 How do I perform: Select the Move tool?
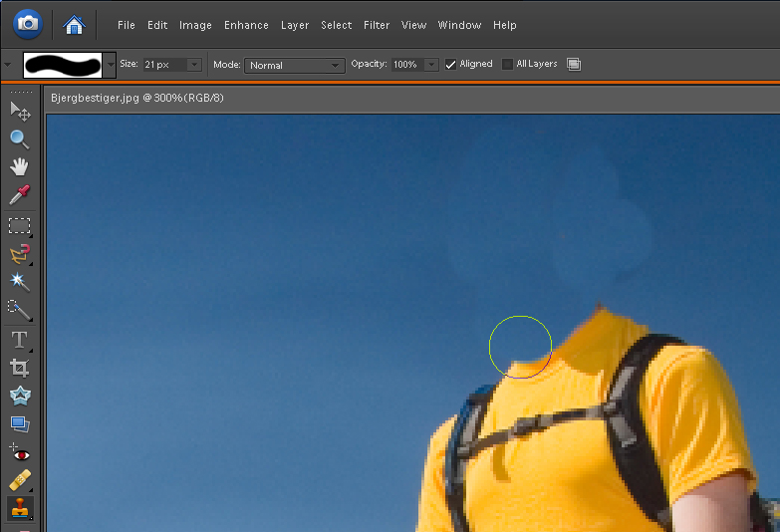point(19,111)
